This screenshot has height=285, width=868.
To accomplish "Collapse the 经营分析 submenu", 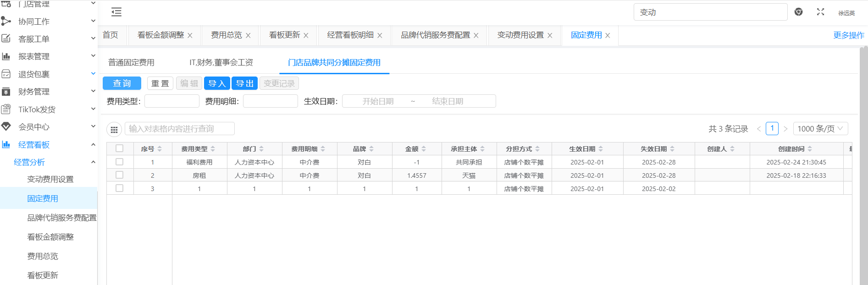I will 93,162.
